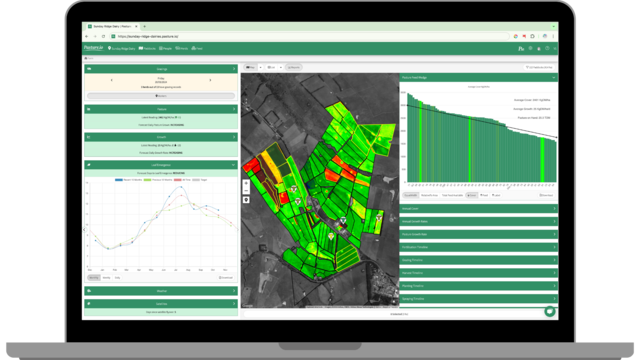Open the Sunday Ridge Dairy farm selector
Screen dimensions: 640x360
point(121,49)
